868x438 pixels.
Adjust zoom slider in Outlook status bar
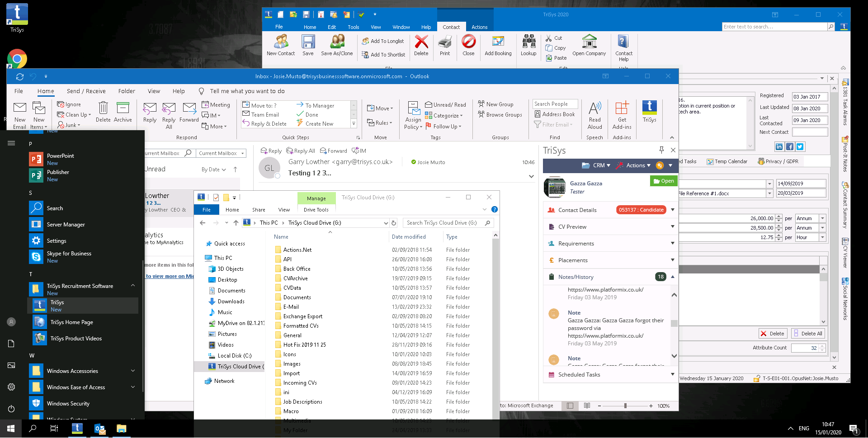click(625, 405)
